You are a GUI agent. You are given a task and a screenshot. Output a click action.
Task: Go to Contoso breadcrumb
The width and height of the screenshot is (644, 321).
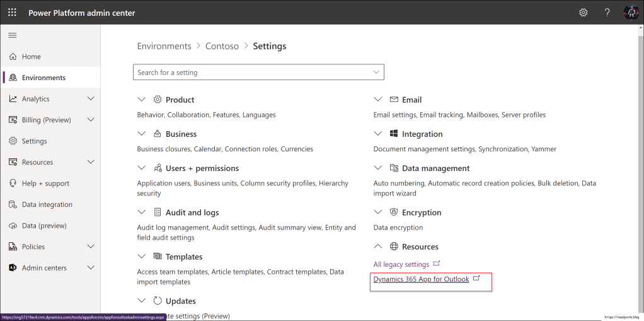[222, 46]
